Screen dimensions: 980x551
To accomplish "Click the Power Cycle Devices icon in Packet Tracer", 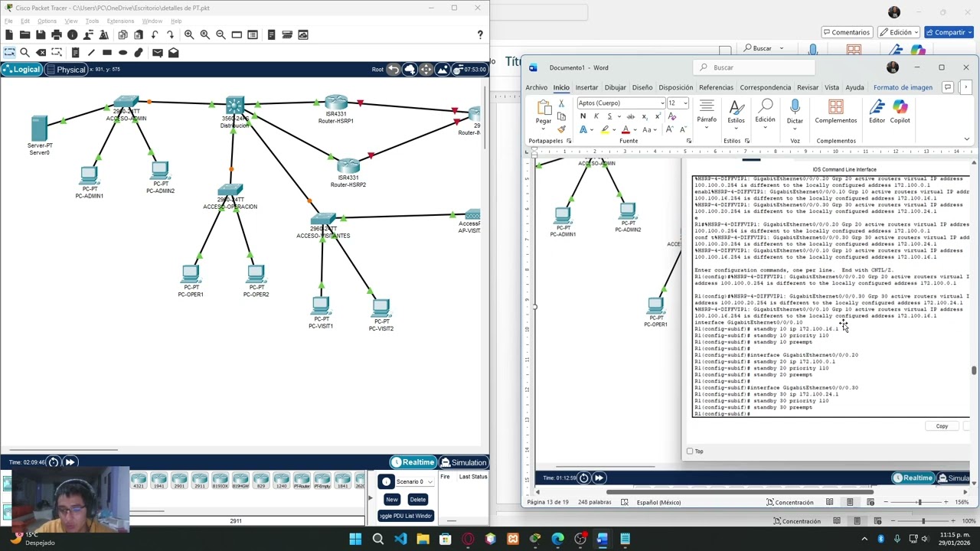I will click(x=54, y=462).
